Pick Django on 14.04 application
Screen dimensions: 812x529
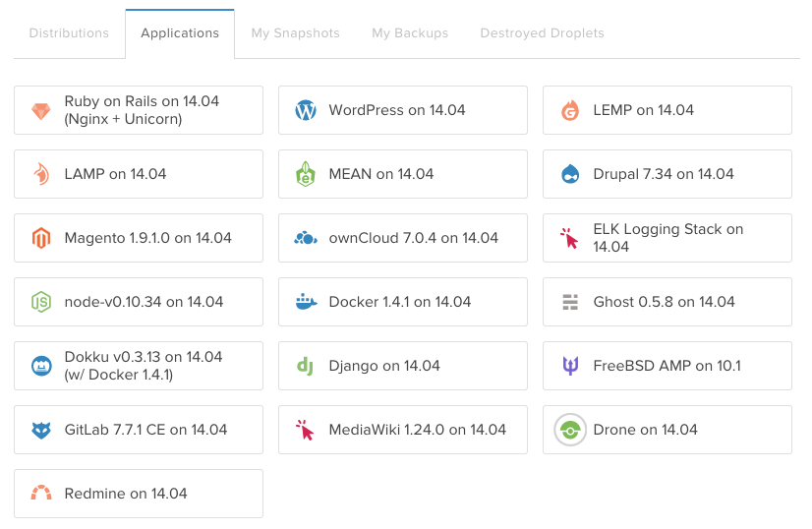pyautogui.click(x=403, y=366)
